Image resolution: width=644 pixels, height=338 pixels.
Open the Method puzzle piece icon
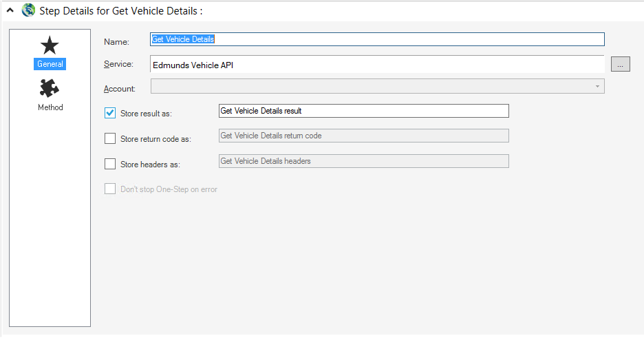pos(50,88)
